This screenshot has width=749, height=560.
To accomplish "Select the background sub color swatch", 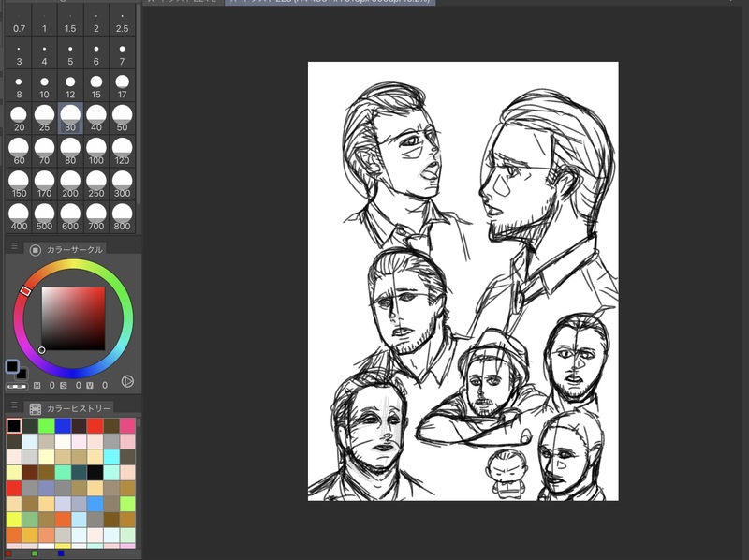I will 22,374.
